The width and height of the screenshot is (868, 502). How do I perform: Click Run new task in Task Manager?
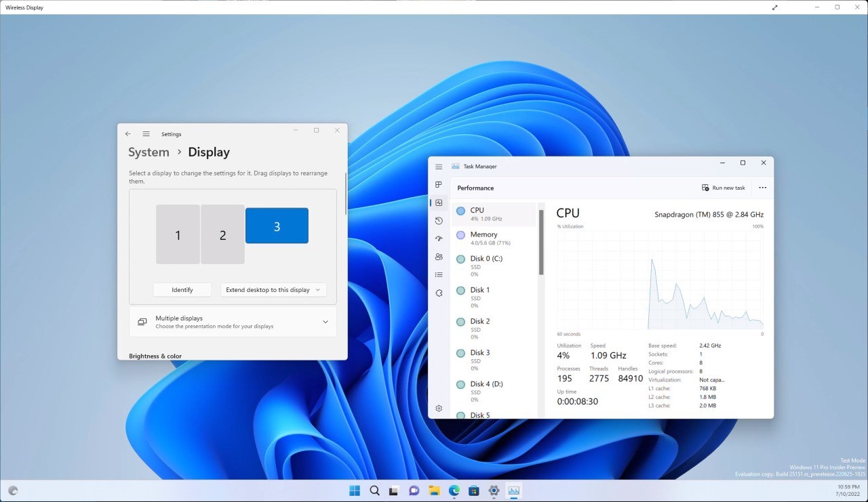click(x=724, y=188)
